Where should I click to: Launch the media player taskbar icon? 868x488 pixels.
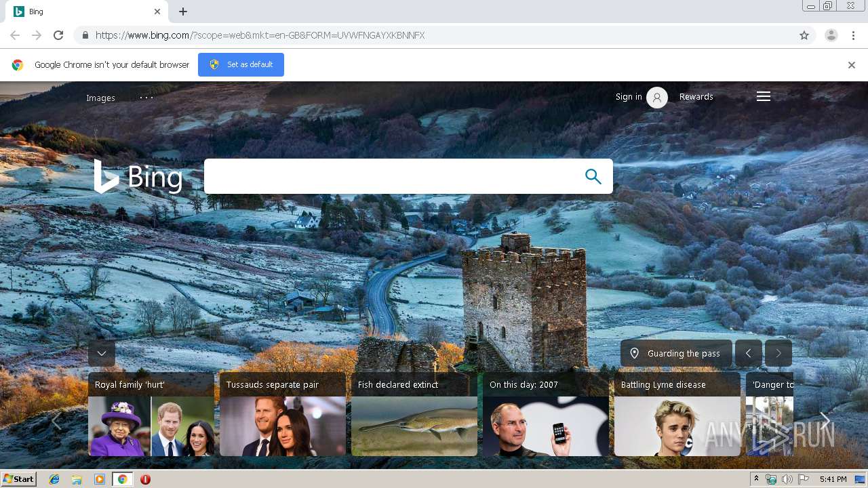tap(100, 479)
